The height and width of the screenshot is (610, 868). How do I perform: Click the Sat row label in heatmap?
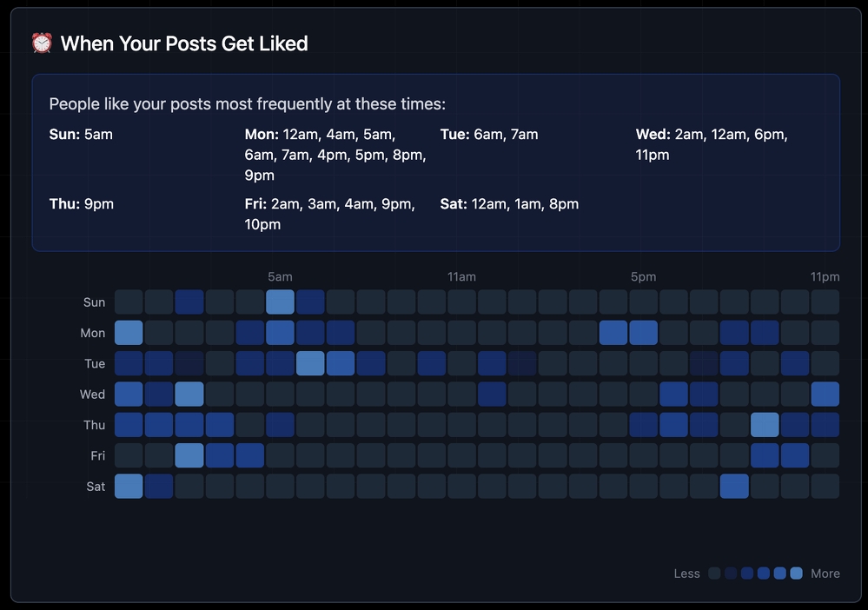click(x=96, y=487)
